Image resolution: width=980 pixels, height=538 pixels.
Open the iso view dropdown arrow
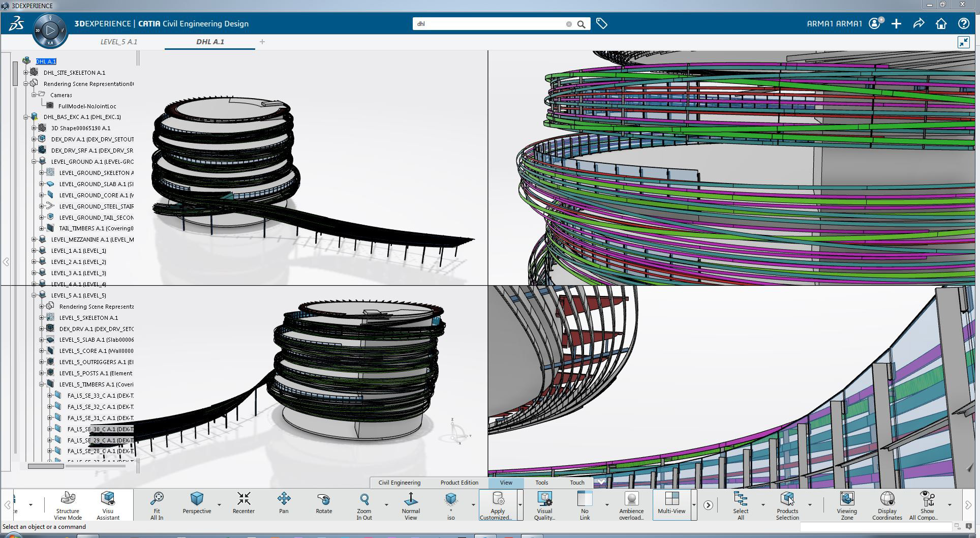473,505
